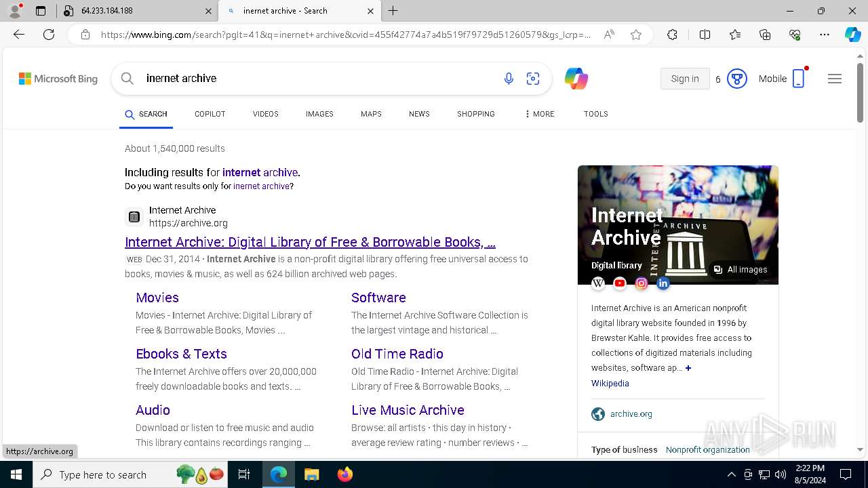
Task: Open Internet Archive main result title link
Action: tap(310, 242)
